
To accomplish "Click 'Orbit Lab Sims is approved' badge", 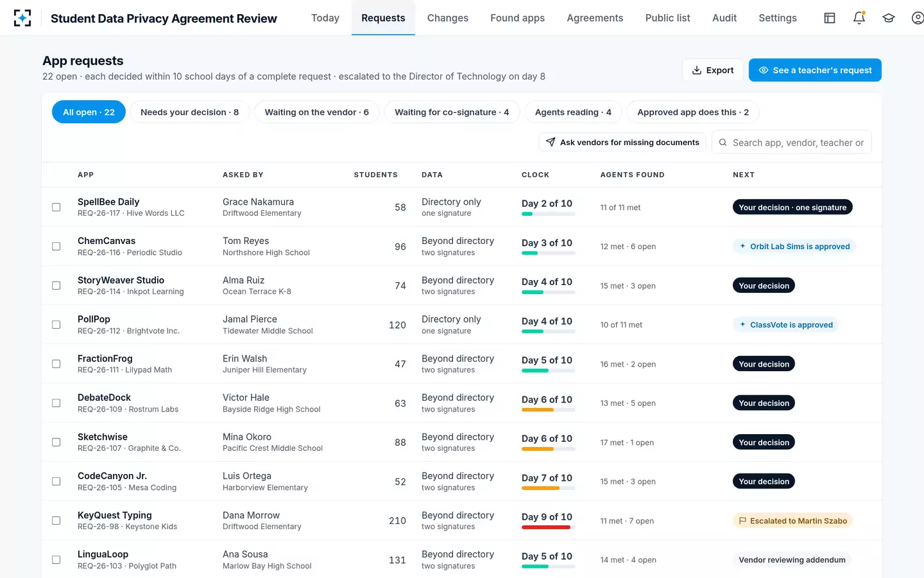I will click(794, 246).
